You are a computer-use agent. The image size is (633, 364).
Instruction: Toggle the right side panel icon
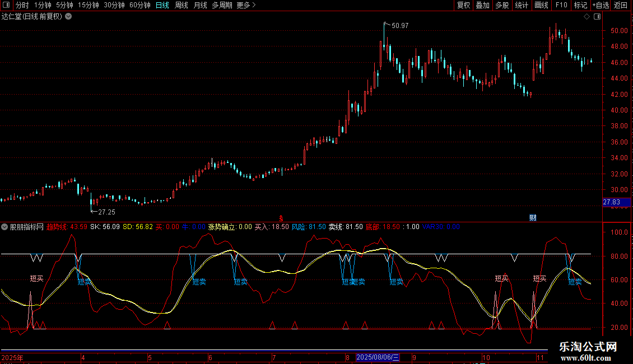pos(596,16)
